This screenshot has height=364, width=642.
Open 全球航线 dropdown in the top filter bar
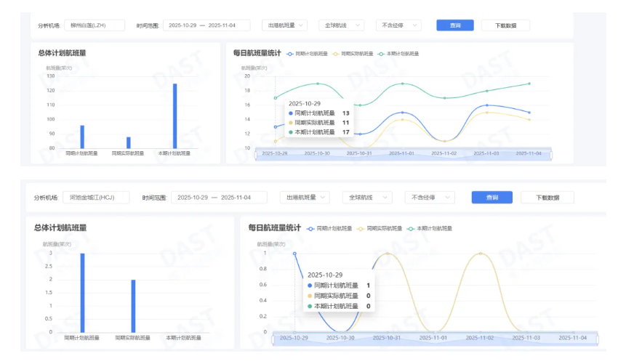tap(341, 25)
